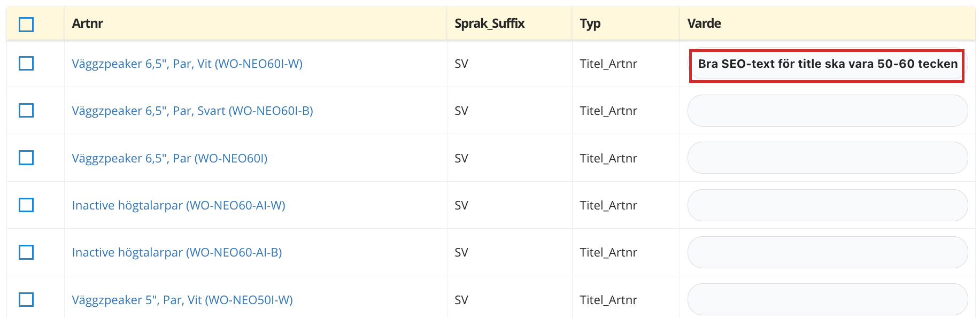The width and height of the screenshot is (980, 318).
Task: Toggle checkbox for Väggzpeaker 6,5" Par (WO-NEO60I)
Action: [x=26, y=158]
